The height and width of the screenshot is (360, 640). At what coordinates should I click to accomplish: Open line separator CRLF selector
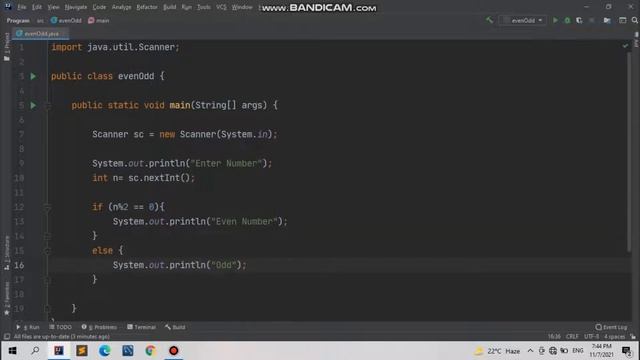[x=572, y=337]
